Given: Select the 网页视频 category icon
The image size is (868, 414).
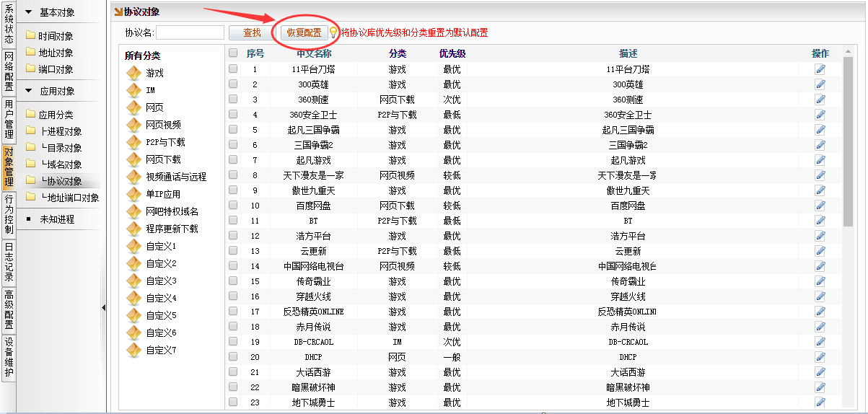Looking at the screenshot, I should coord(133,125).
